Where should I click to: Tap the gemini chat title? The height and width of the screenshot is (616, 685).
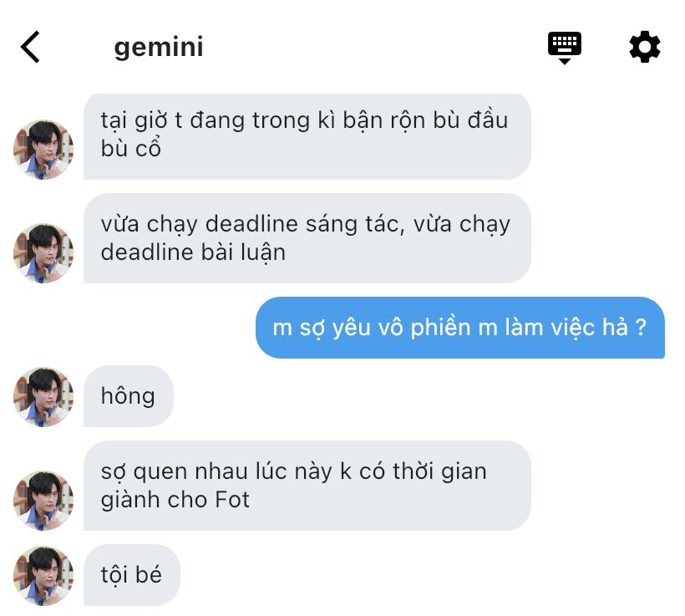click(x=159, y=47)
